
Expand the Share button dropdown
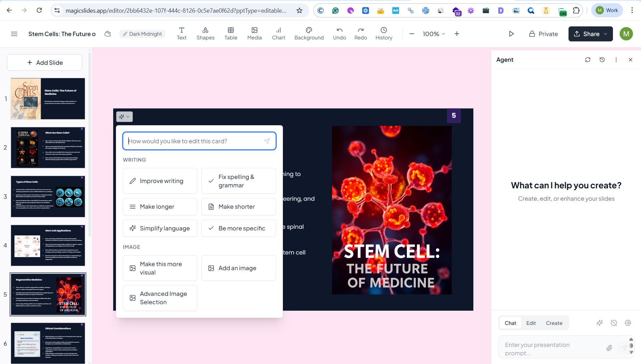(605, 34)
